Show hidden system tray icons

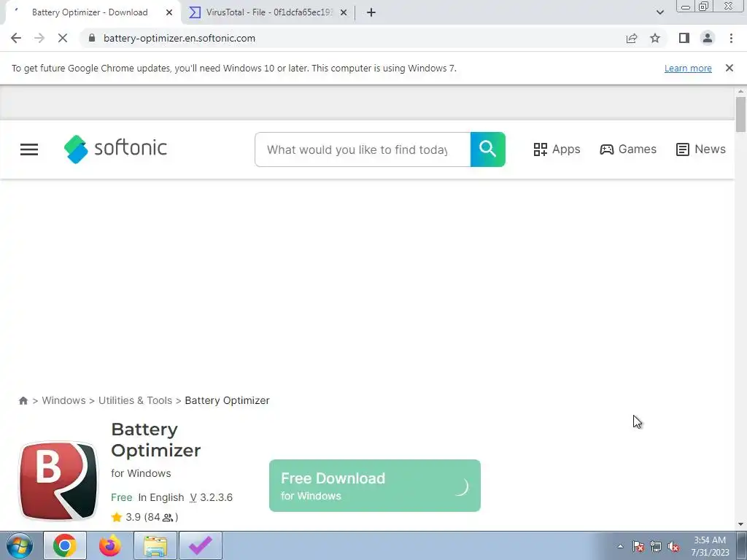click(x=620, y=546)
